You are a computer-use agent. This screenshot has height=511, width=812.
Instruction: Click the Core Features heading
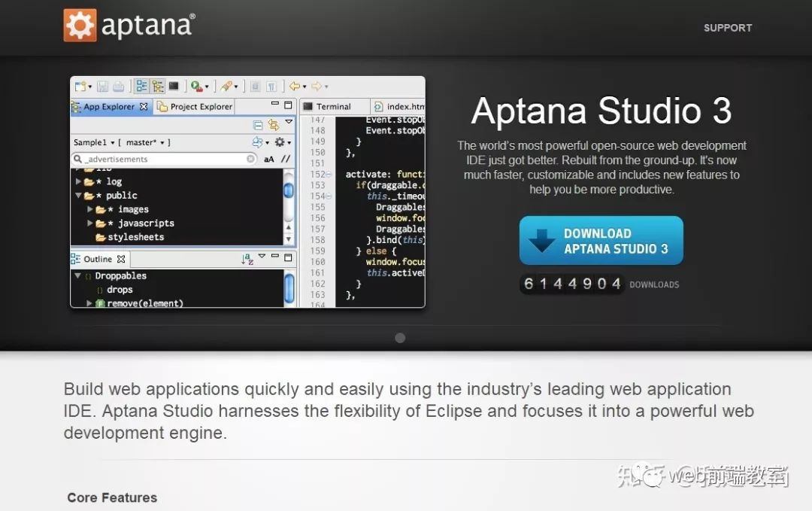(x=112, y=497)
